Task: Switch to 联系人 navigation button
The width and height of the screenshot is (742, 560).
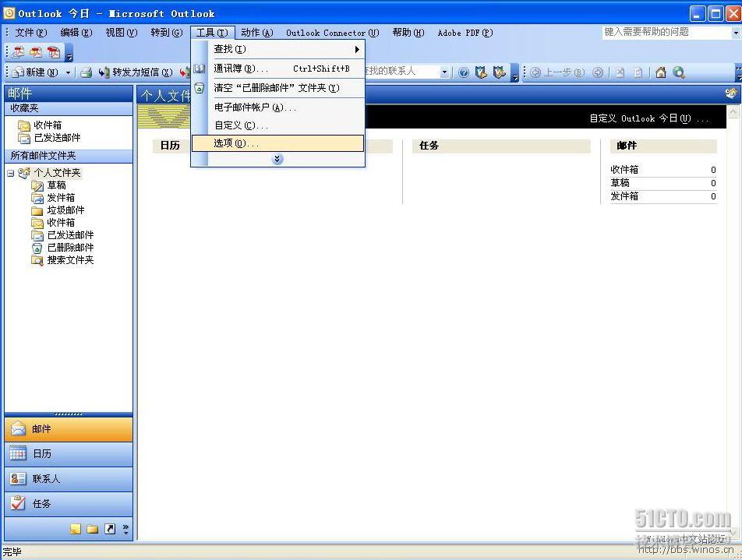Action: (69, 479)
